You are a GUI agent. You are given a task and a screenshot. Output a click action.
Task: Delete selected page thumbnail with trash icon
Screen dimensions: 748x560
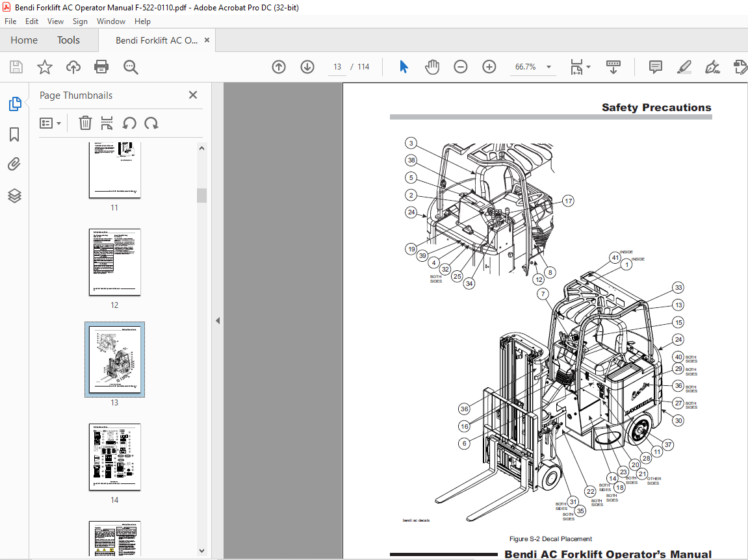(x=85, y=123)
